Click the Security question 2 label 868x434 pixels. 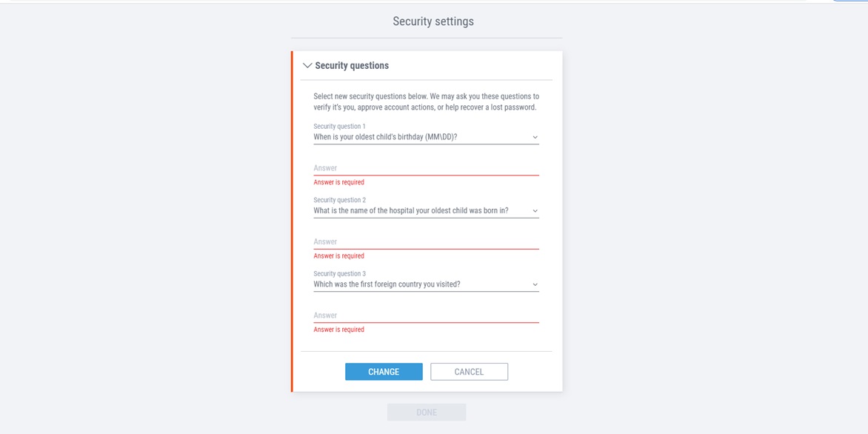tap(339, 200)
